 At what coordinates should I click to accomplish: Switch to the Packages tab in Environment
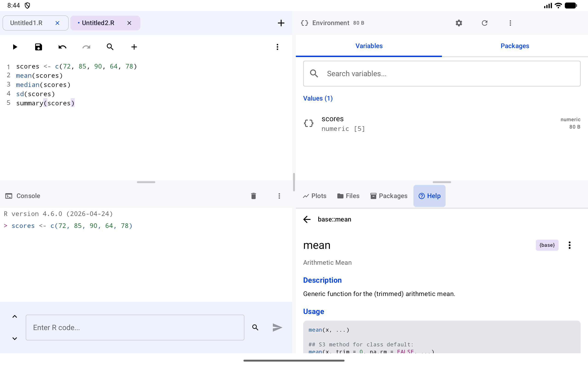pyautogui.click(x=515, y=46)
